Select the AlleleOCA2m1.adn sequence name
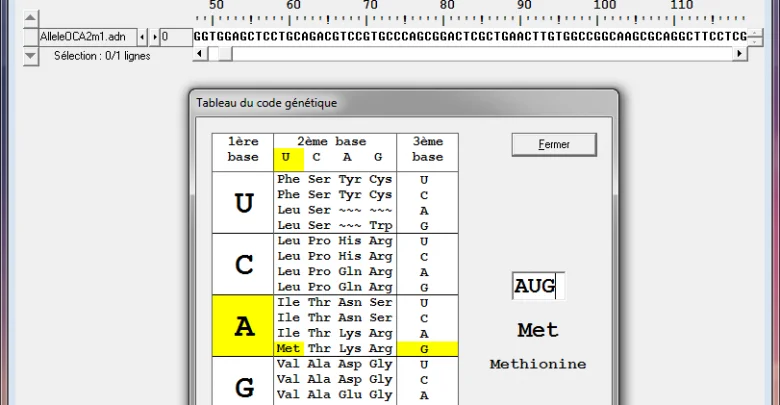Image resolution: width=780 pixels, height=405 pixels. [x=83, y=37]
